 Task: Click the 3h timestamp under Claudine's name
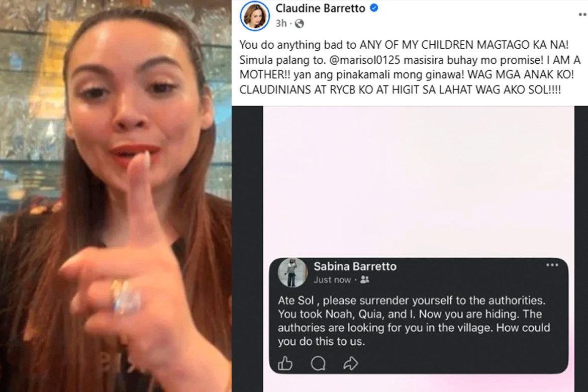click(281, 24)
